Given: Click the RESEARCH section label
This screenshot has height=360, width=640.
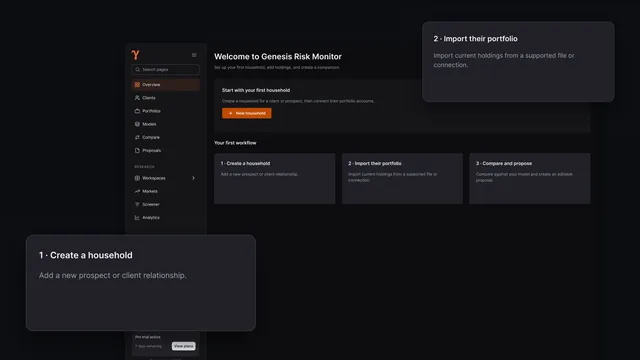Looking at the screenshot, I should click(144, 167).
